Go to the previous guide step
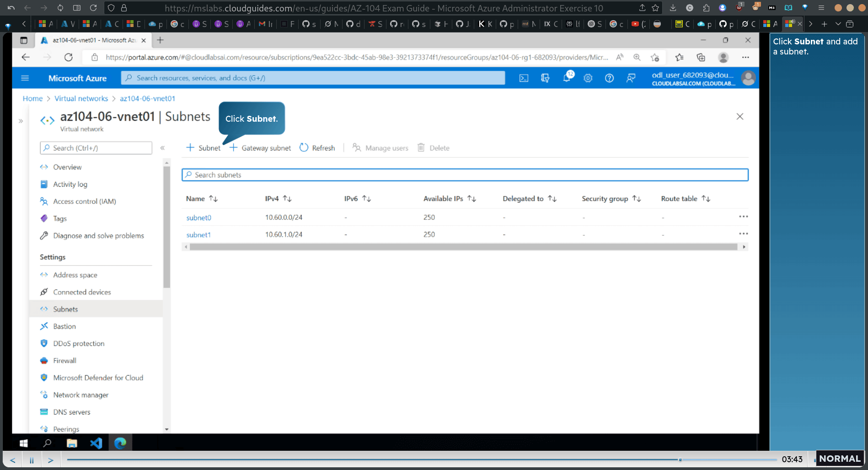868x470 pixels. 12,460
